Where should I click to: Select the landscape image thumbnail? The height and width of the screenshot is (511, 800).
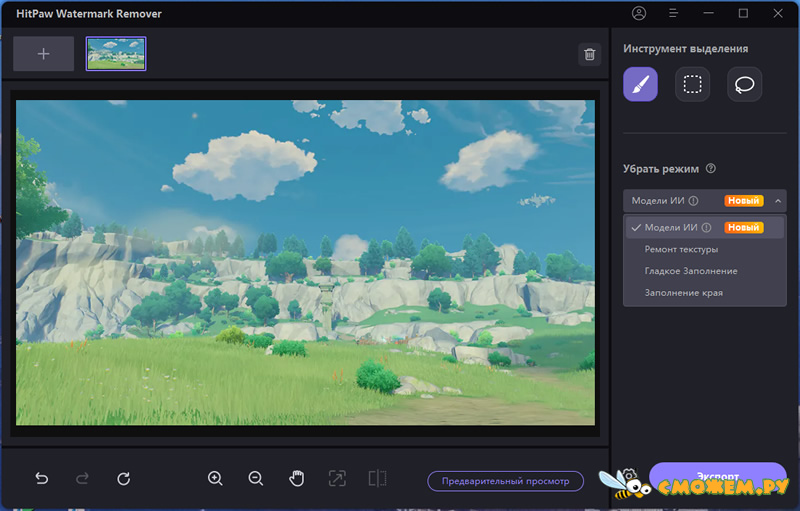(116, 54)
